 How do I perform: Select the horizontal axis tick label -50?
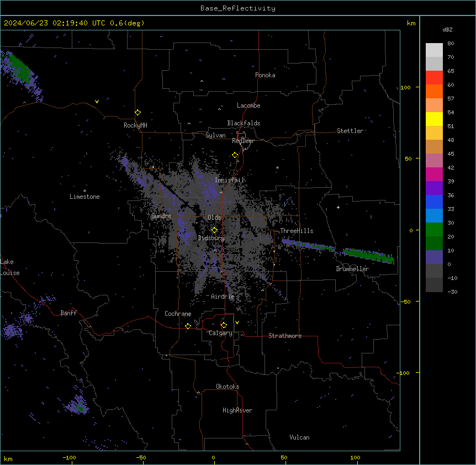(x=141, y=457)
